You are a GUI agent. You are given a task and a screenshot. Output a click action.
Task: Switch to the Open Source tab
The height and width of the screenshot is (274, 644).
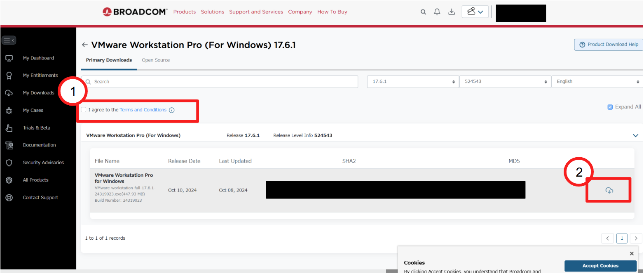pyautogui.click(x=155, y=60)
